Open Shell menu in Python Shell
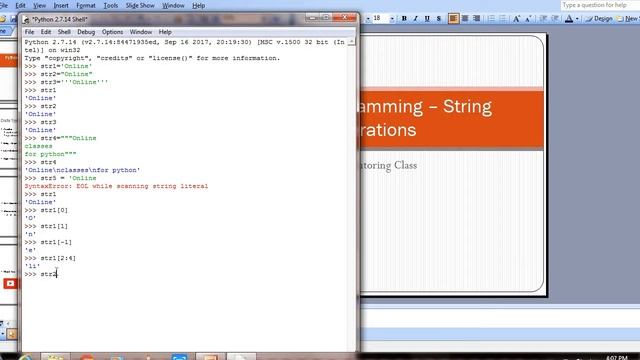640x360 pixels. (64, 32)
